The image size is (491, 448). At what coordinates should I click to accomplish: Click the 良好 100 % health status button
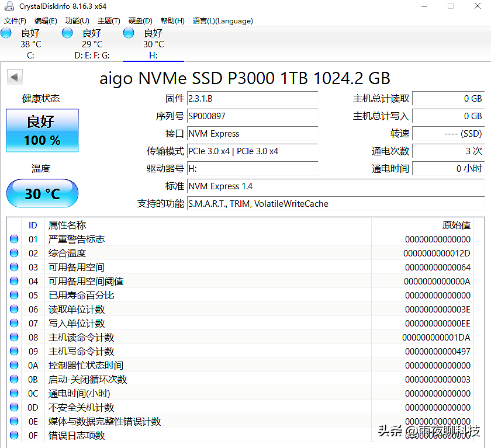(42, 130)
